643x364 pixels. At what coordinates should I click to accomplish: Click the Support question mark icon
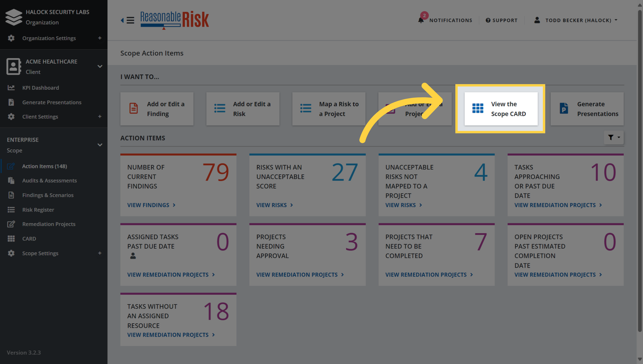488,20
